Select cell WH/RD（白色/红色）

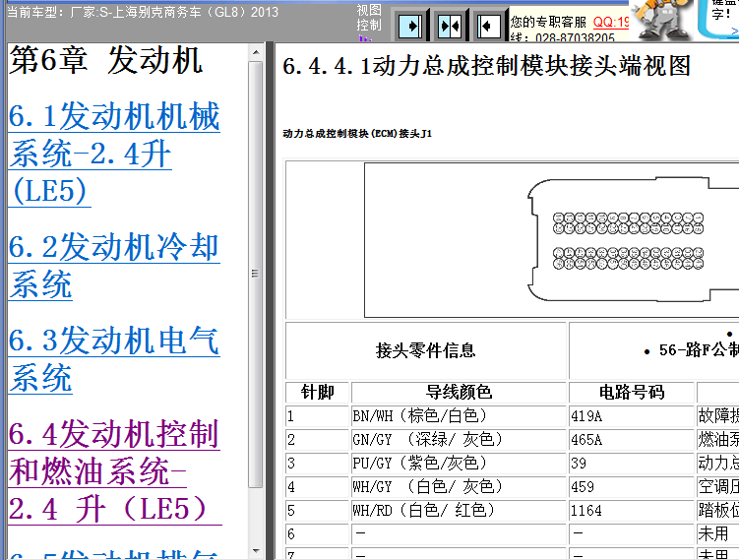pos(459,510)
